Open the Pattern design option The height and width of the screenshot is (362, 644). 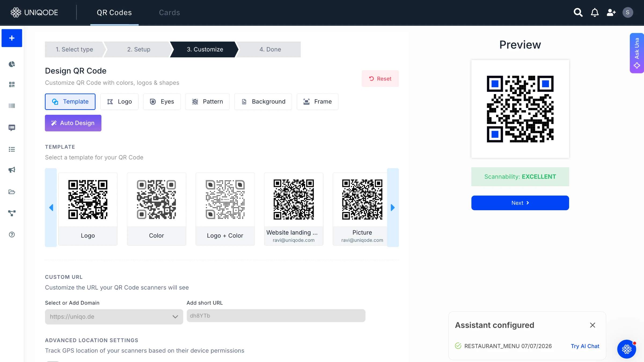pyautogui.click(x=207, y=102)
